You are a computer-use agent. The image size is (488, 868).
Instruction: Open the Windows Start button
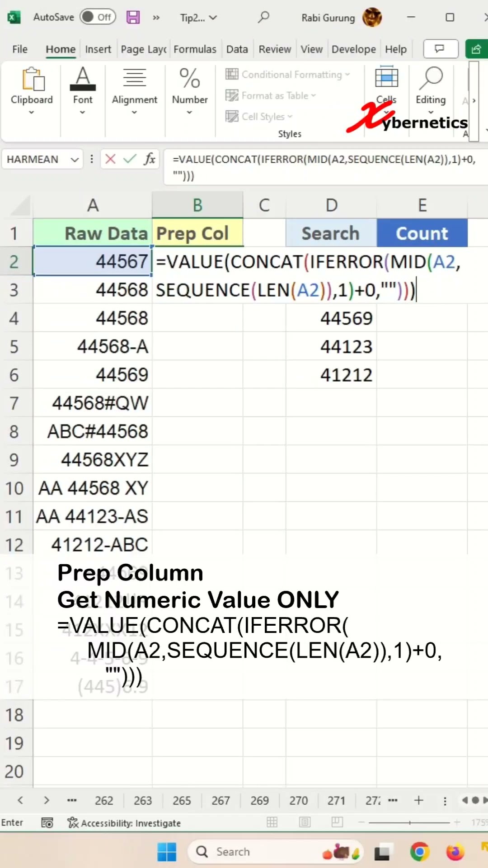click(x=167, y=852)
